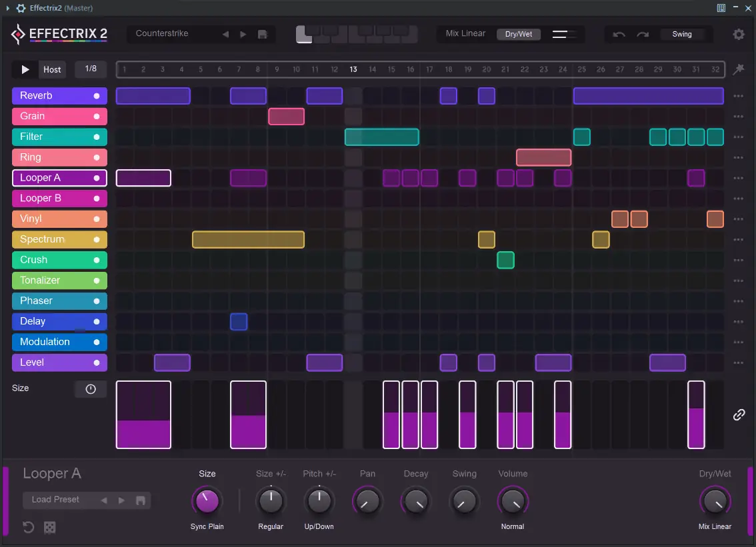
Task: Start playback with the play button
Action: (x=25, y=69)
